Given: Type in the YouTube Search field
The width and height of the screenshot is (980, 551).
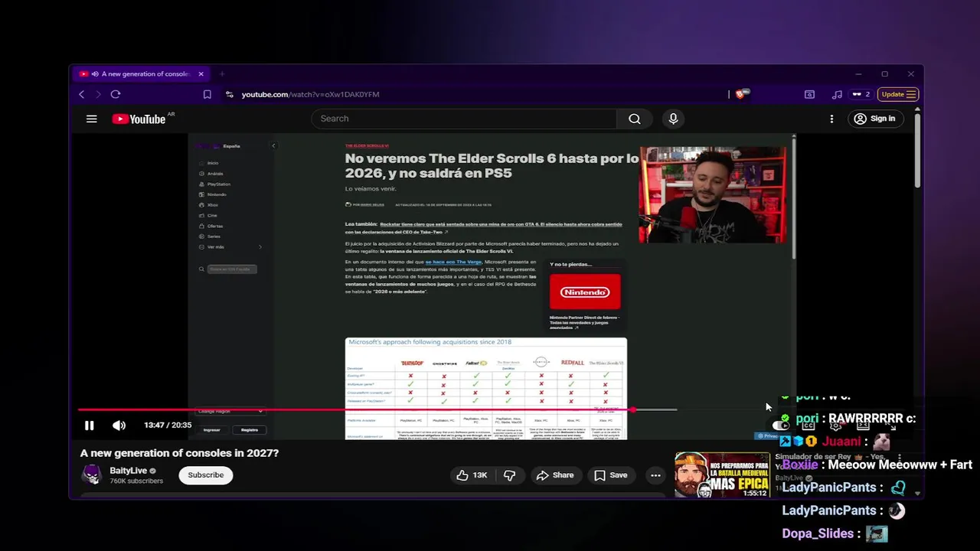Looking at the screenshot, I should (x=463, y=119).
